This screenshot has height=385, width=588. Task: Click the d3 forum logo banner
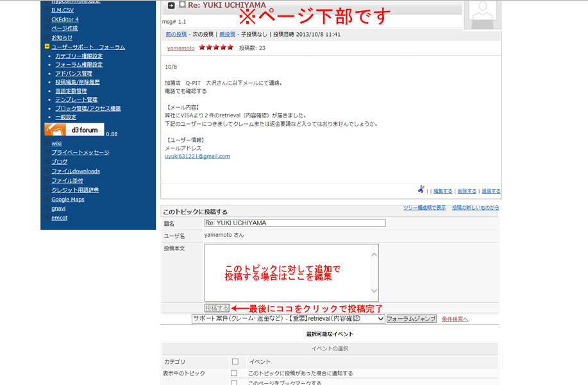point(74,130)
